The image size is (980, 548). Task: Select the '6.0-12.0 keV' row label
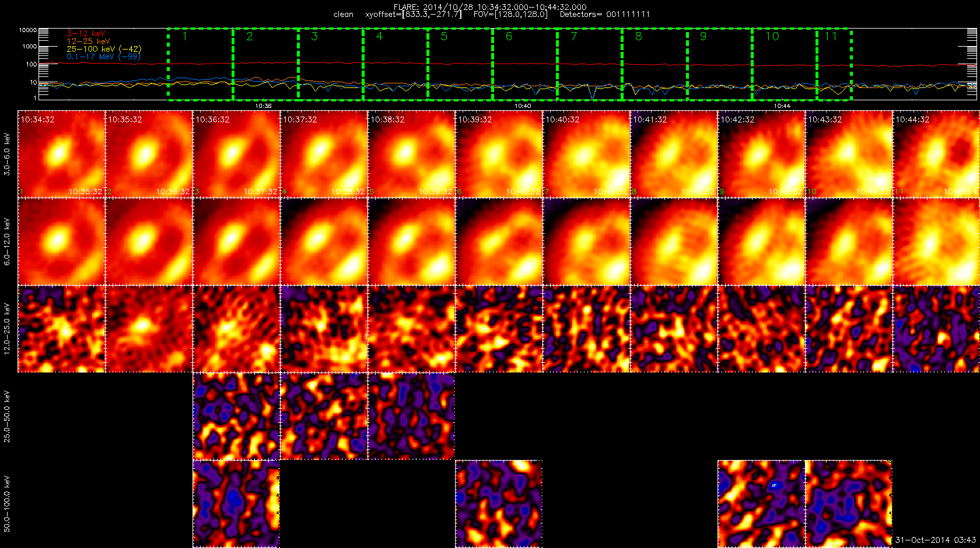pos(7,242)
